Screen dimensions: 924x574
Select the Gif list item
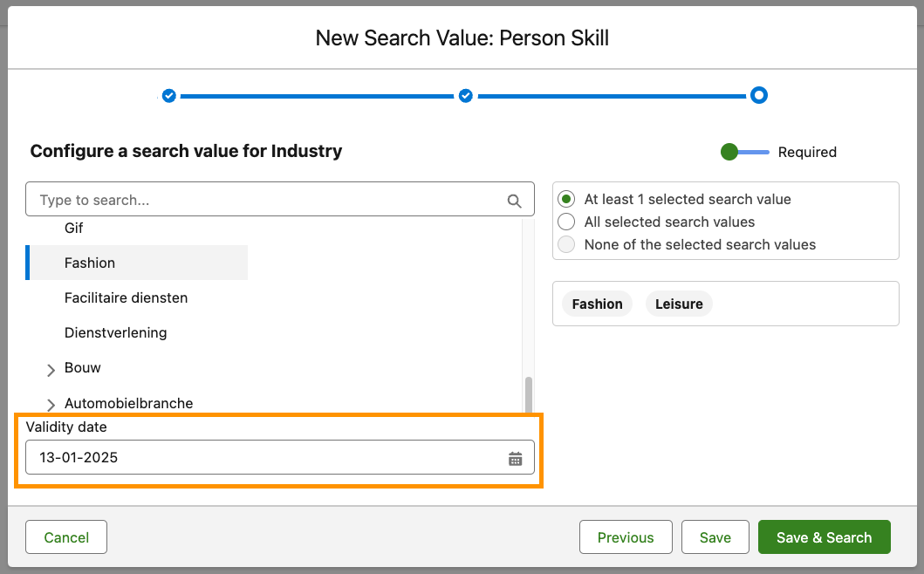pos(74,228)
